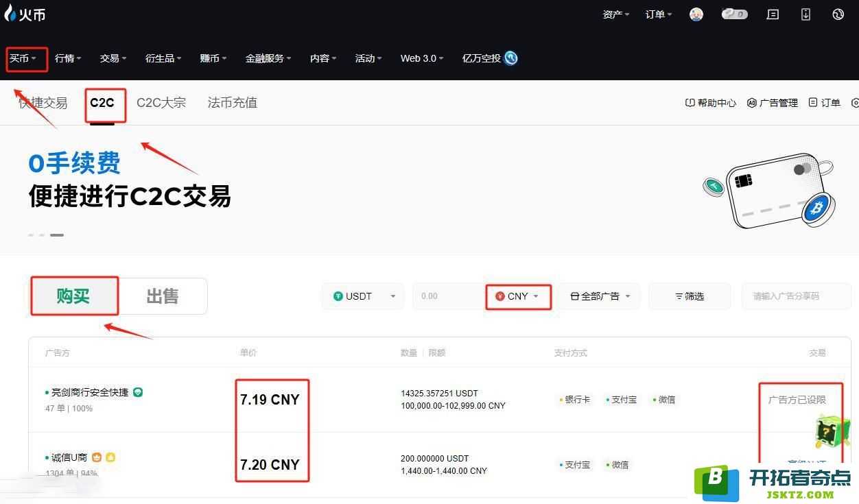Open the 帮助中心 link

pyautogui.click(x=711, y=103)
